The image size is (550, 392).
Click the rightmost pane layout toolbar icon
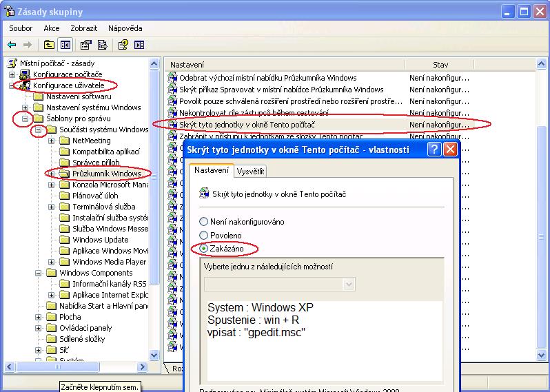[x=139, y=45]
